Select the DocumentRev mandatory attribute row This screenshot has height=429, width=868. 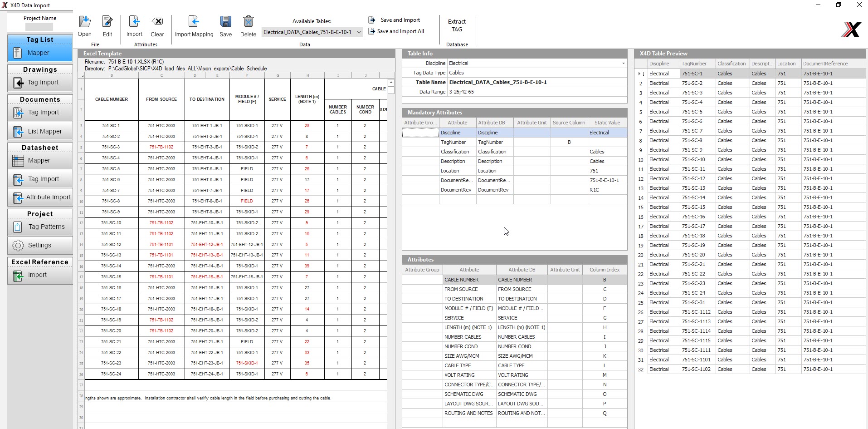[x=515, y=190]
